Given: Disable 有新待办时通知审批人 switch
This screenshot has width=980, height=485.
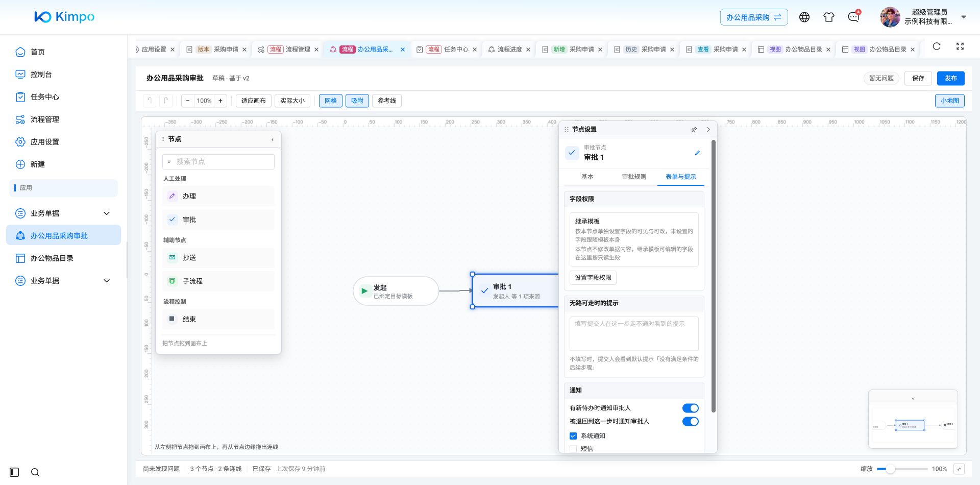Looking at the screenshot, I should click(x=691, y=408).
